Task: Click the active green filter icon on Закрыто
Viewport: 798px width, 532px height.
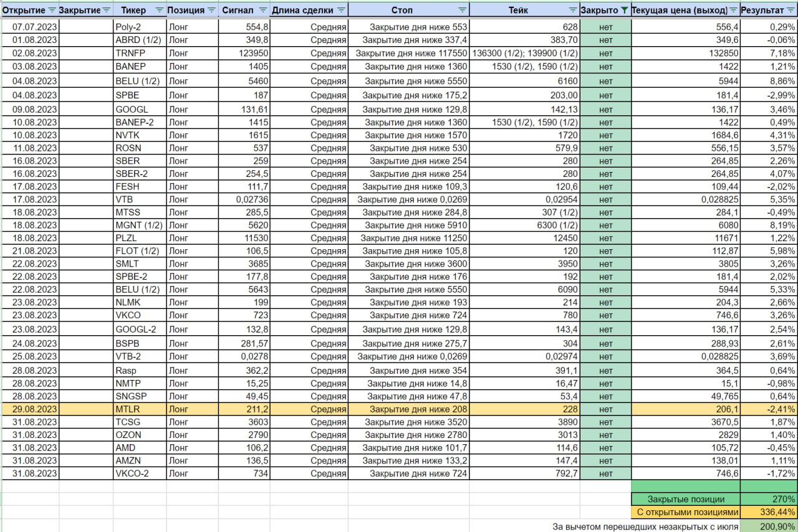Action: 625,11
